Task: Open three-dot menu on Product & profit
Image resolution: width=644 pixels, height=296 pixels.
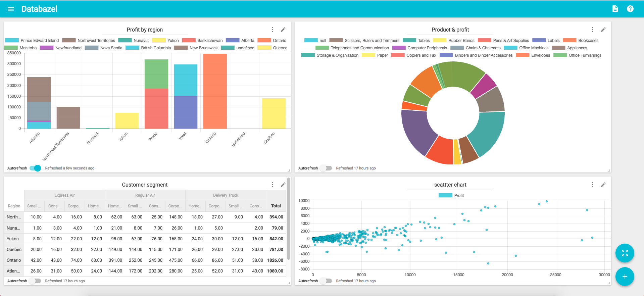Action: (592, 30)
